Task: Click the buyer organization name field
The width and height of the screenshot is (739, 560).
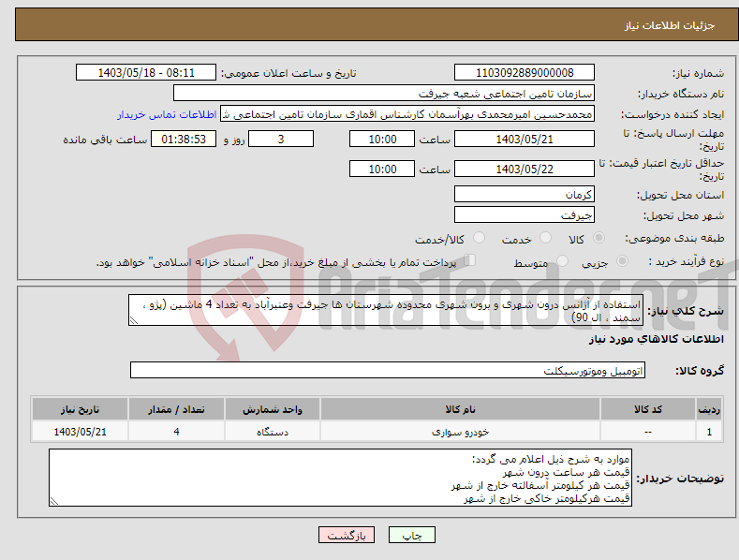Action: point(384,94)
